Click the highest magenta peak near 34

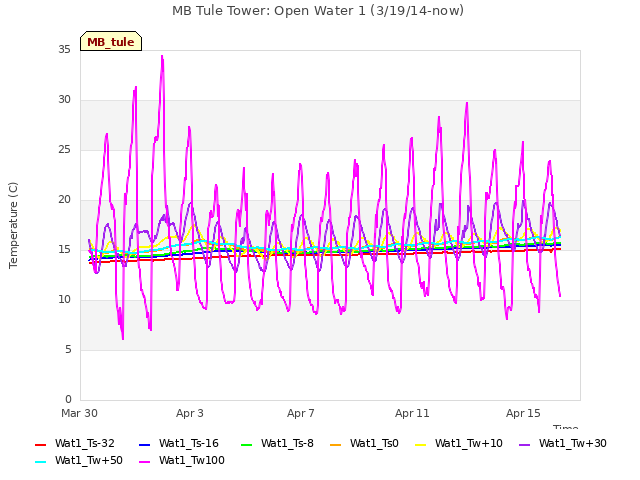click(162, 57)
